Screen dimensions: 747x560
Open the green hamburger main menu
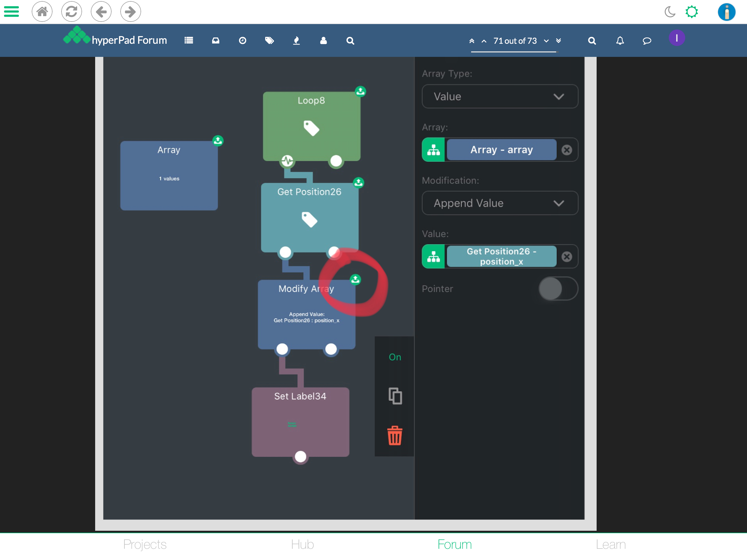coord(11,12)
